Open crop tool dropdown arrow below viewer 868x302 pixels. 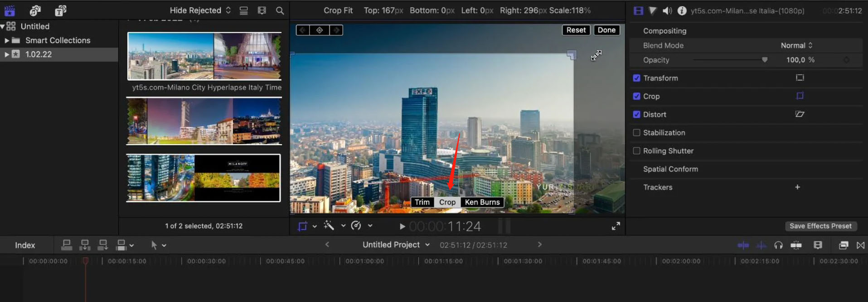[x=315, y=226]
